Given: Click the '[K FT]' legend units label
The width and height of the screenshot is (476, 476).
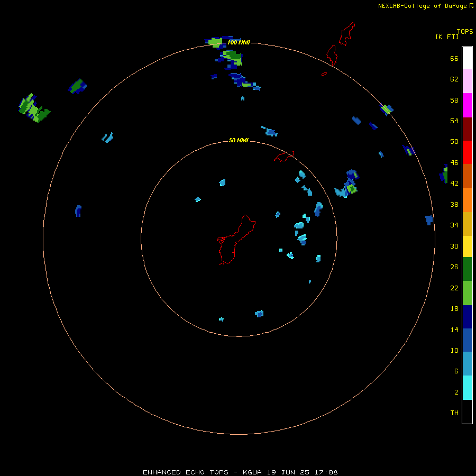Looking at the screenshot, I should (x=447, y=36).
